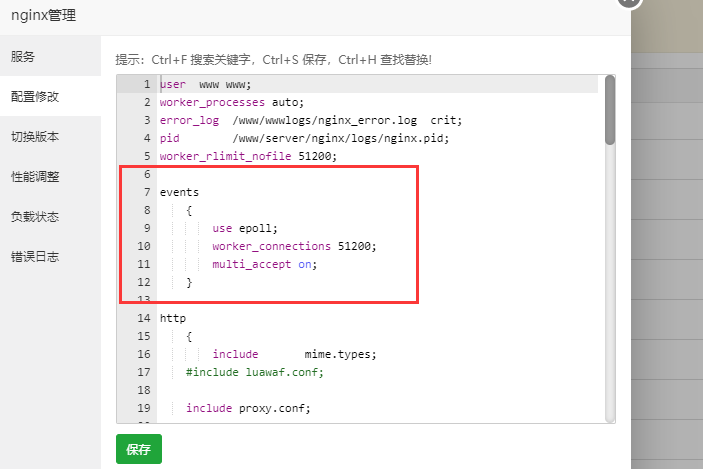Click the 'multi_accept on;' line
The height and width of the screenshot is (469, 703).
(265, 264)
